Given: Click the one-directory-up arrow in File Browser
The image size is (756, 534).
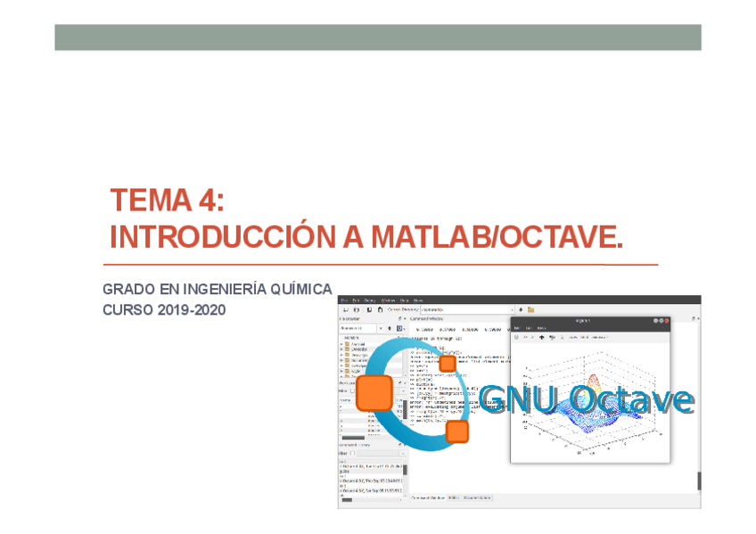Looking at the screenshot, I should point(390,328).
